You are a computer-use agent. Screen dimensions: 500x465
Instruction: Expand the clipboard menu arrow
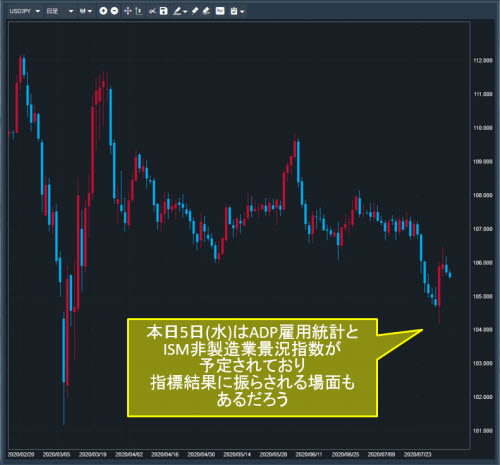coord(242,12)
